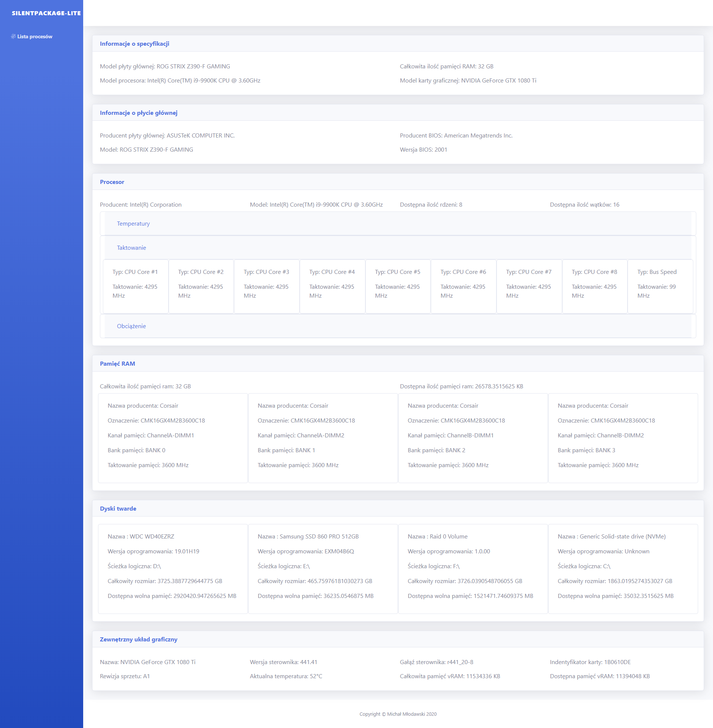Click the Michał Młodawski copyright text
The image size is (713, 728).
pyautogui.click(x=398, y=714)
